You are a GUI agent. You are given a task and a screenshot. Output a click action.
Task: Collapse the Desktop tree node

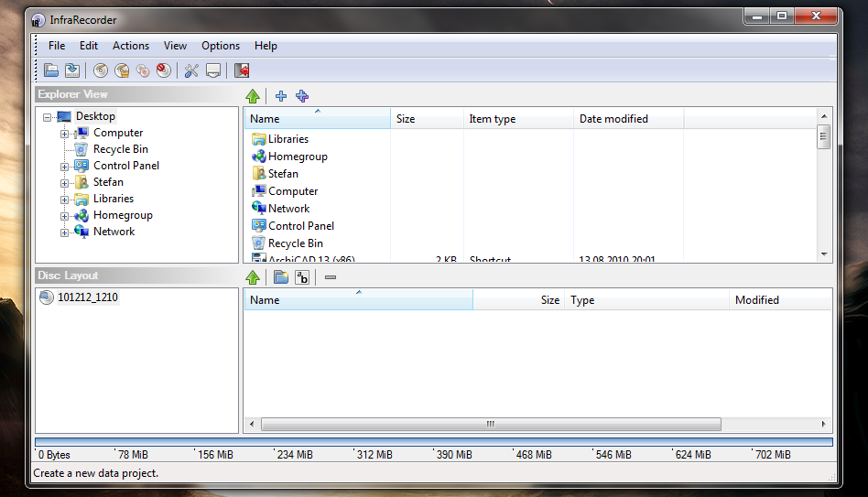[47, 117]
